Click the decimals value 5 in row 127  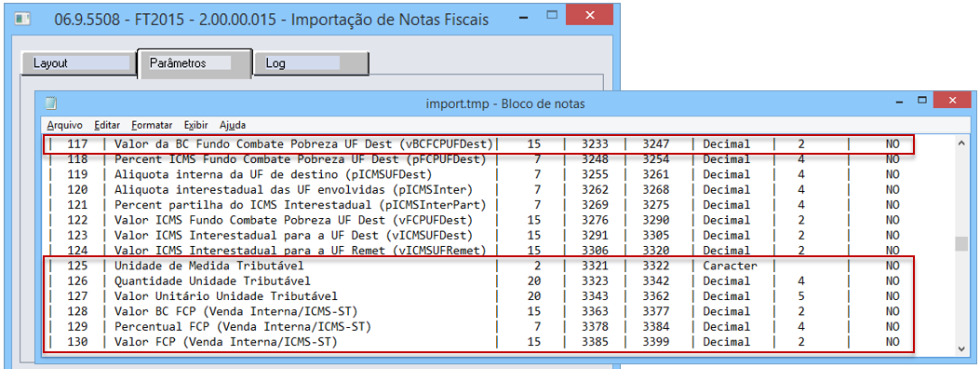pyautogui.click(x=800, y=295)
